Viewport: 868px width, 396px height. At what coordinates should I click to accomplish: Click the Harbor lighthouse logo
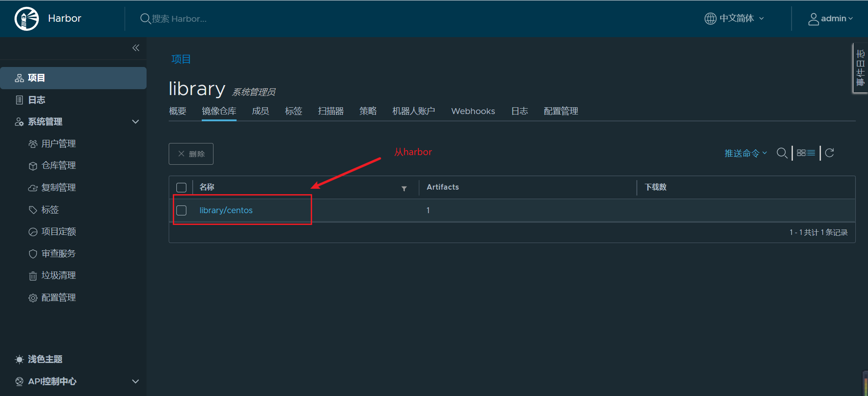[x=27, y=19]
